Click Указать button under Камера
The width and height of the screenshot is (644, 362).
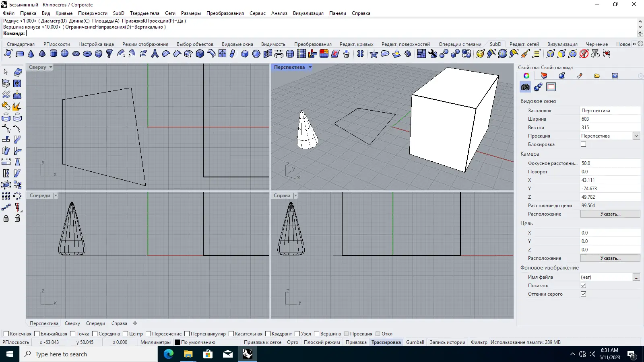click(610, 214)
